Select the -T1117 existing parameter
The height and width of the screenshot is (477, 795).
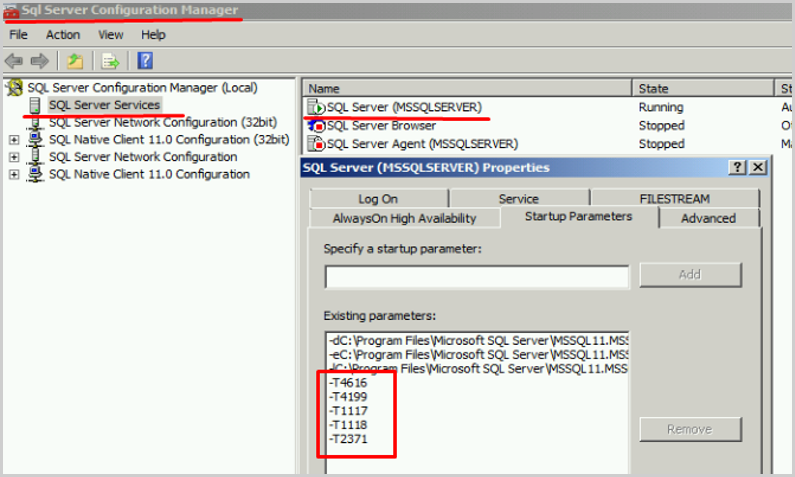tap(348, 411)
